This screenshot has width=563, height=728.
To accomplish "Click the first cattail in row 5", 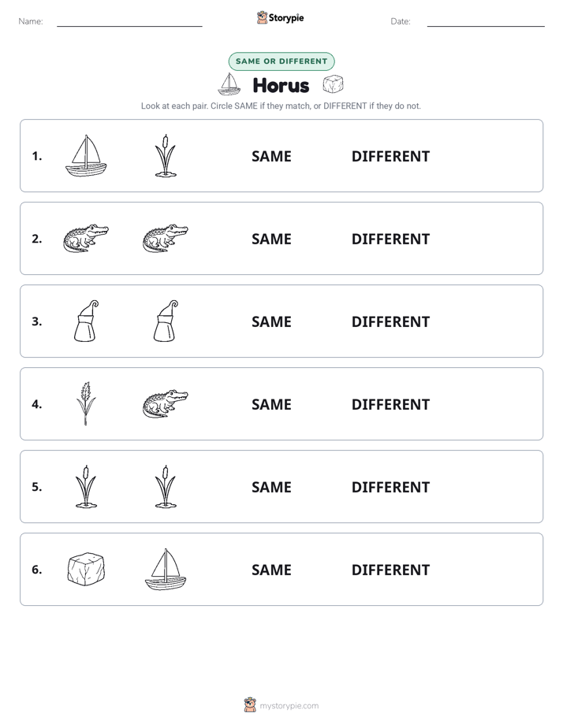I will point(86,487).
